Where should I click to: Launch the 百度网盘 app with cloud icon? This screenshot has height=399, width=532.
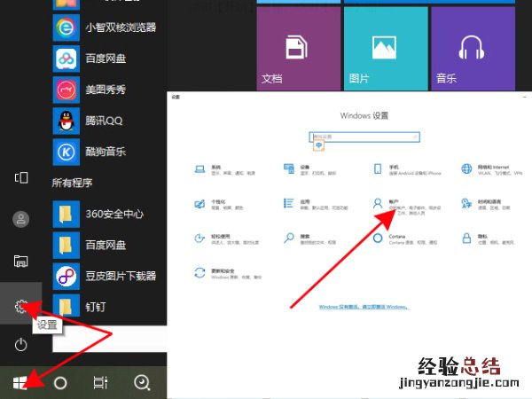coord(90,59)
